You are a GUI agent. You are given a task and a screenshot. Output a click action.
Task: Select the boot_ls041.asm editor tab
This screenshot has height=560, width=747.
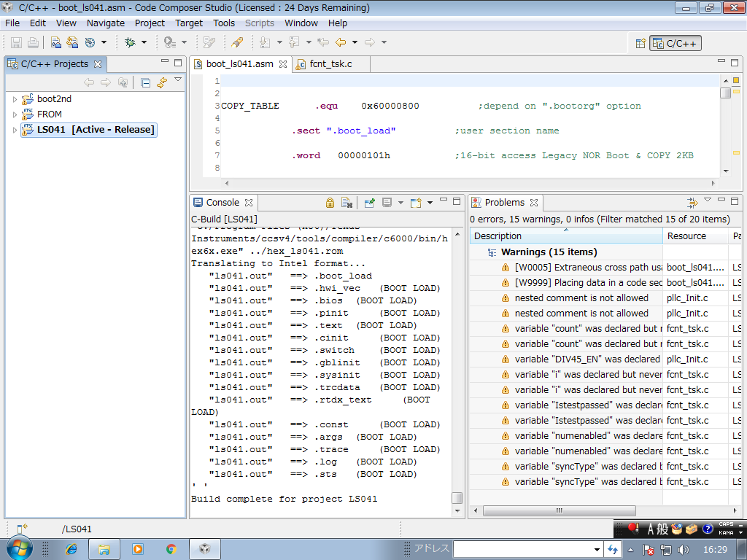pyautogui.click(x=239, y=64)
